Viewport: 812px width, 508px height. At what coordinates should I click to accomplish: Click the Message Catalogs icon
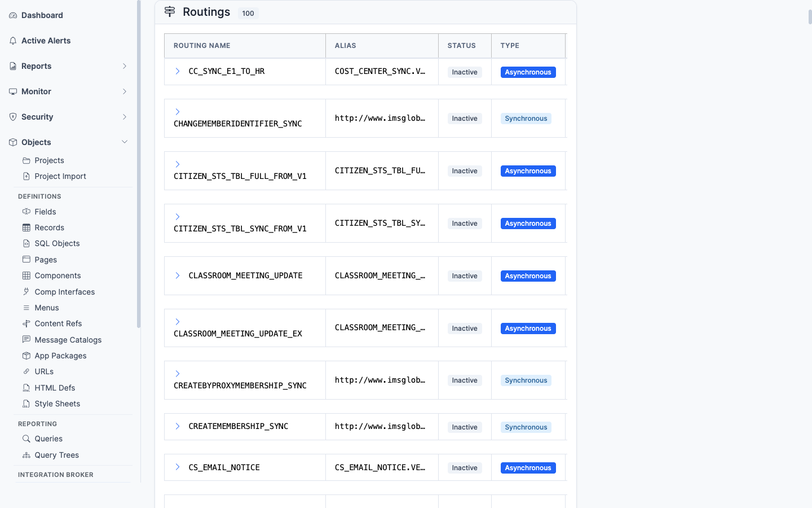[27, 340]
